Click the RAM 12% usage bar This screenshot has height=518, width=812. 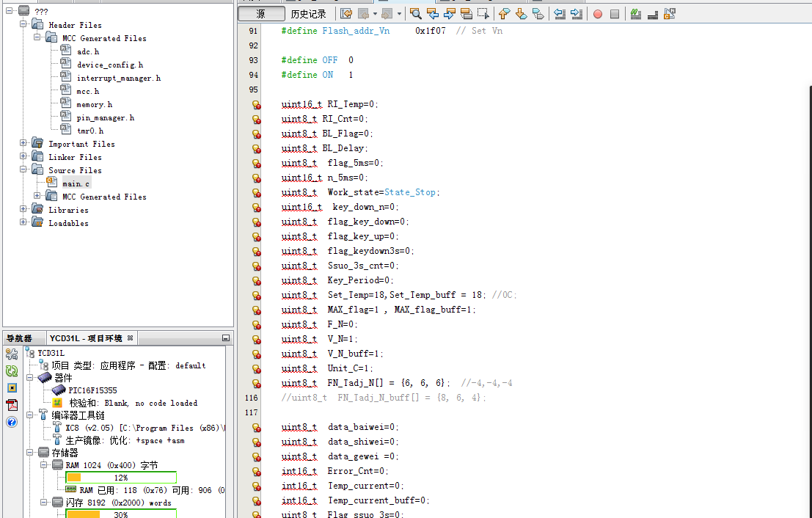click(121, 478)
